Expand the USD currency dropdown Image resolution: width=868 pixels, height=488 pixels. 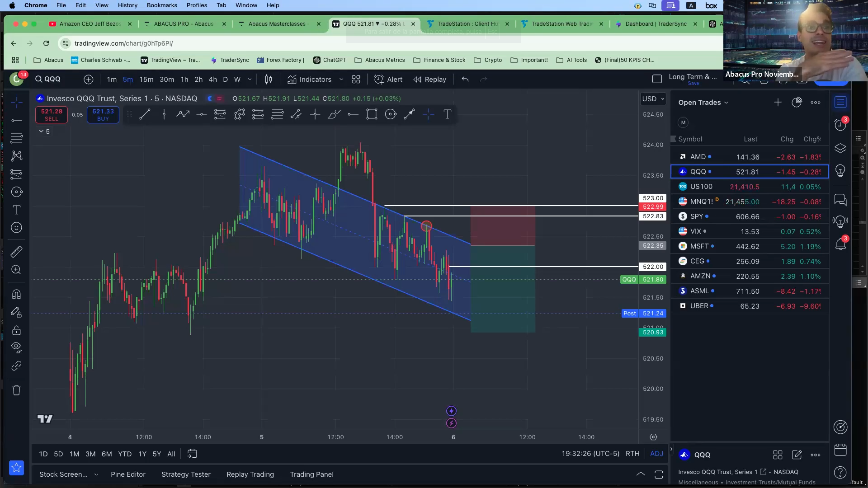[x=653, y=99]
